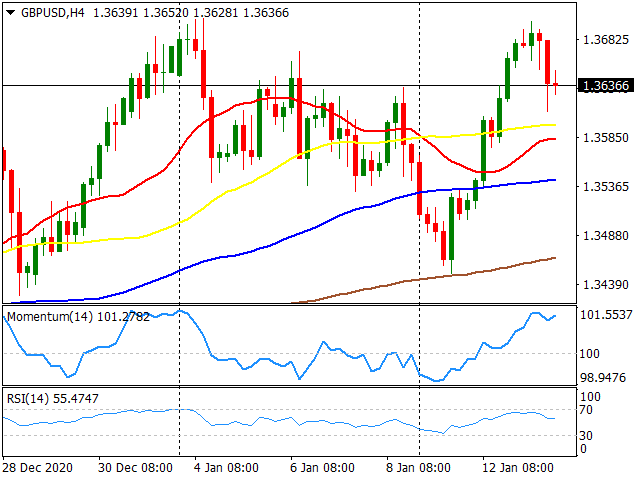
Task: Select the GBPUSD,H4 chart title text
Action: (53, 13)
